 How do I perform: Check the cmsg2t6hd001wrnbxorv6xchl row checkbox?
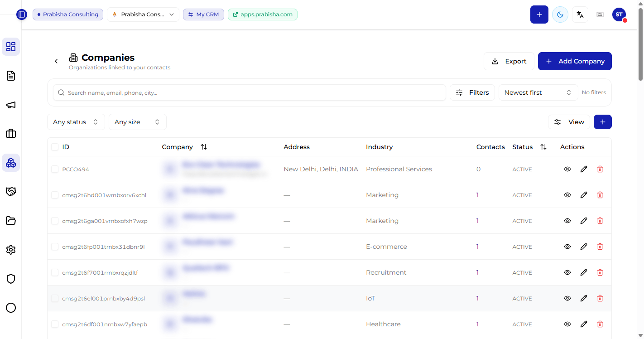click(55, 195)
